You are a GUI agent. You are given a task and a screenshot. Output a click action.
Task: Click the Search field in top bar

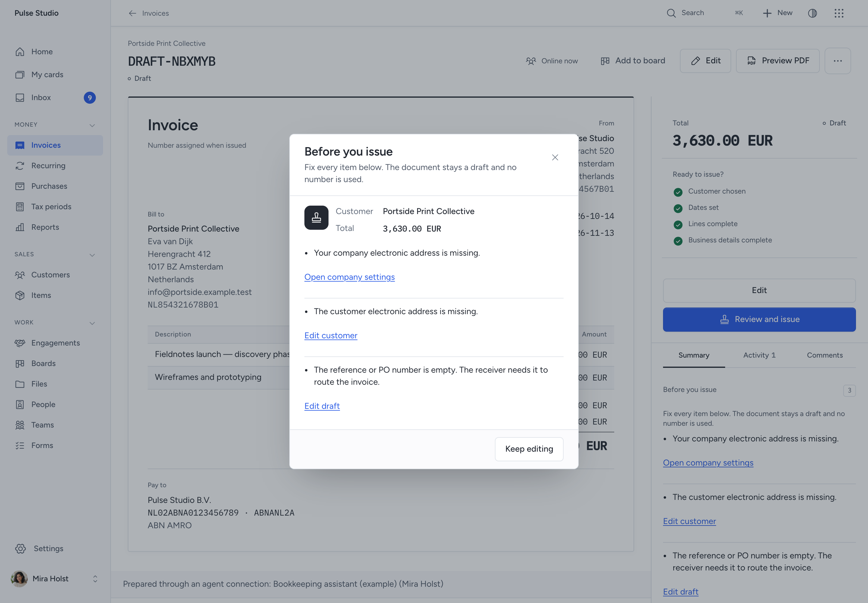pyautogui.click(x=704, y=13)
